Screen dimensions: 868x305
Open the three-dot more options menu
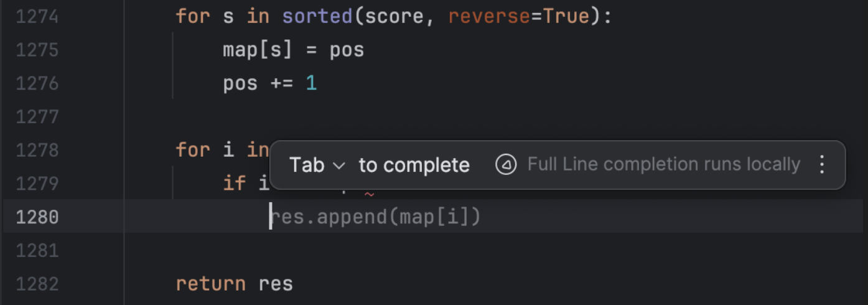822,165
